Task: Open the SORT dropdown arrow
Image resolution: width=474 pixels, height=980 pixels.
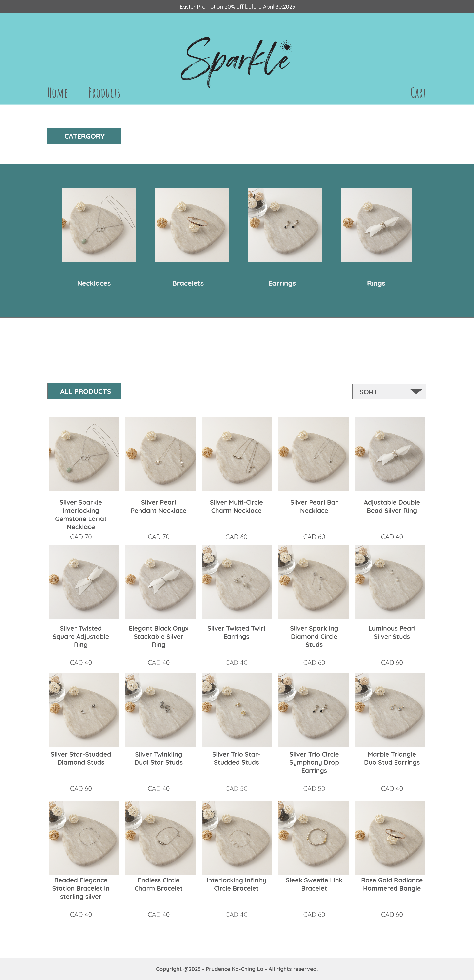Action: coord(416,391)
